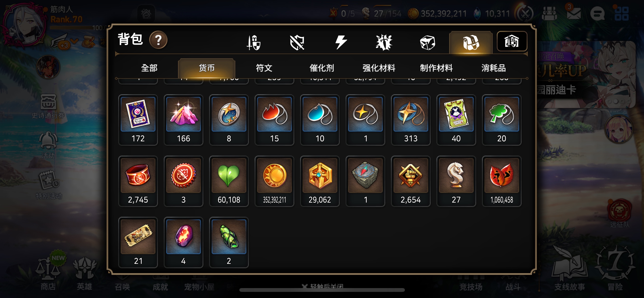The height and width of the screenshot is (298, 644).
Task: Select the weapon category icon with sword and shield
Action: tap(254, 42)
